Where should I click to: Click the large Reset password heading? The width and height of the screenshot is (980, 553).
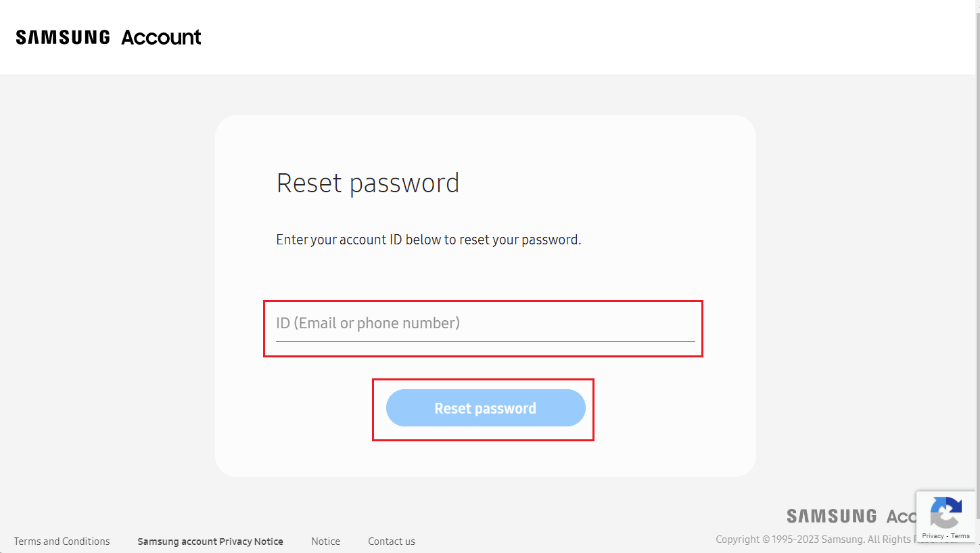(368, 183)
